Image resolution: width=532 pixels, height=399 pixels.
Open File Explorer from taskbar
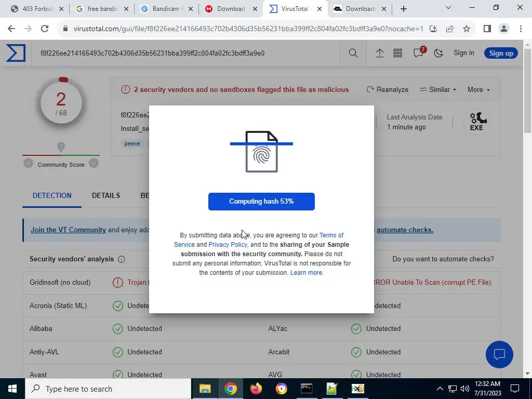click(205, 389)
